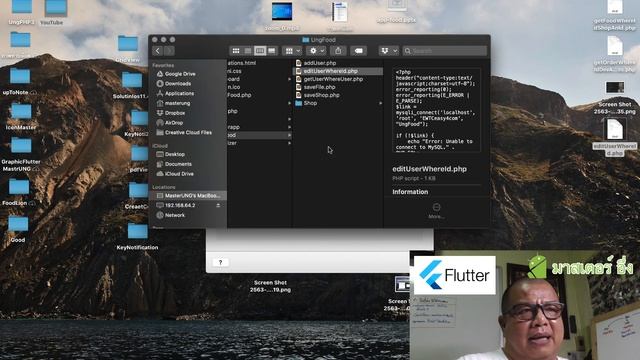
Task: Open Applications in sidebar
Action: pyautogui.click(x=179, y=93)
